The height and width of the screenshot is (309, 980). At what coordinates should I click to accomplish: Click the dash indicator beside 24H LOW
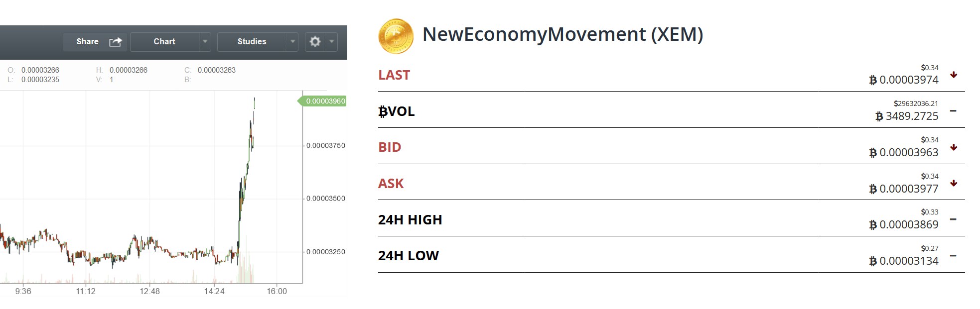[953, 256]
